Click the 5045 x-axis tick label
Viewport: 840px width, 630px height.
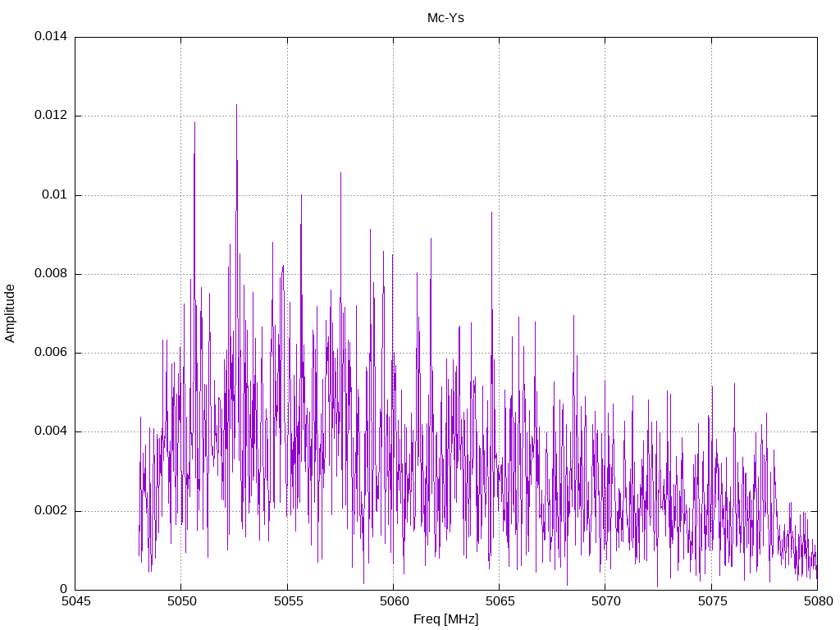point(75,601)
